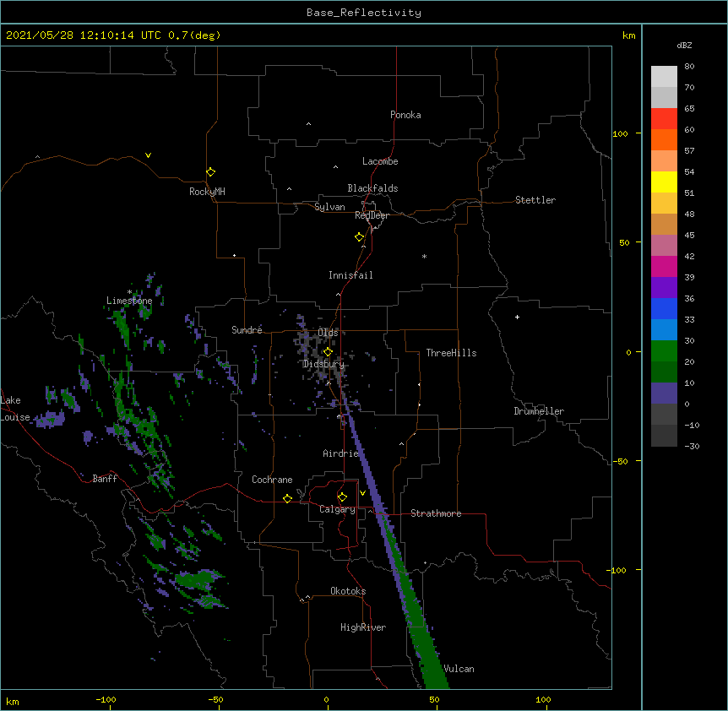728x711 pixels.
Task: Click the Blackfalds label
Action: (x=372, y=188)
